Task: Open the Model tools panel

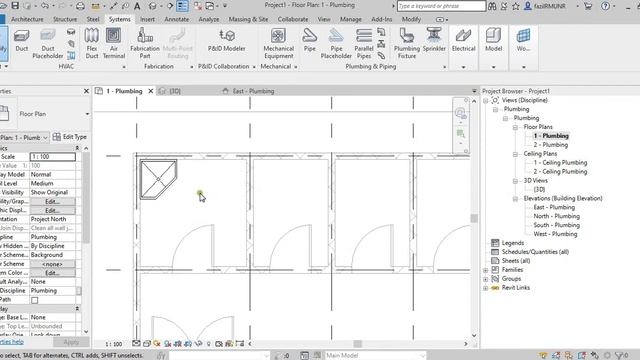Action: 493,41
